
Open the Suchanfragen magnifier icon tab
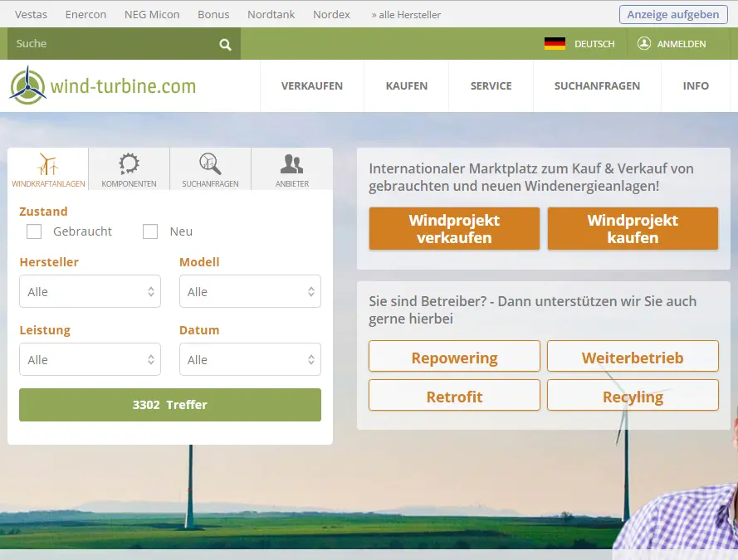tap(210, 169)
